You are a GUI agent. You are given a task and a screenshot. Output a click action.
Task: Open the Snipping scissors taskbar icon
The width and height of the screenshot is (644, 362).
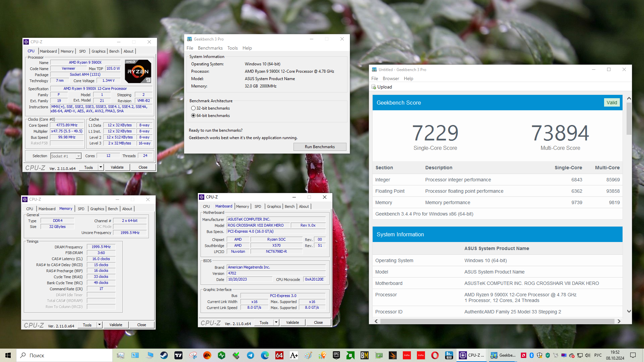(193, 355)
